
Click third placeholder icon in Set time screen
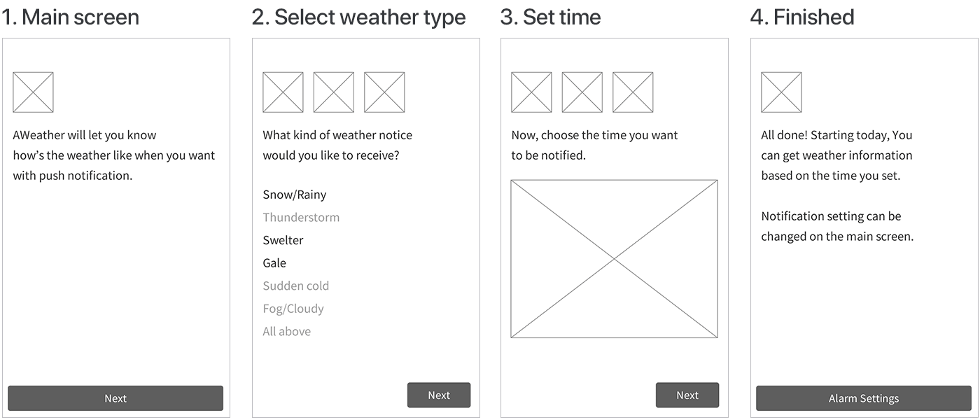633,92
